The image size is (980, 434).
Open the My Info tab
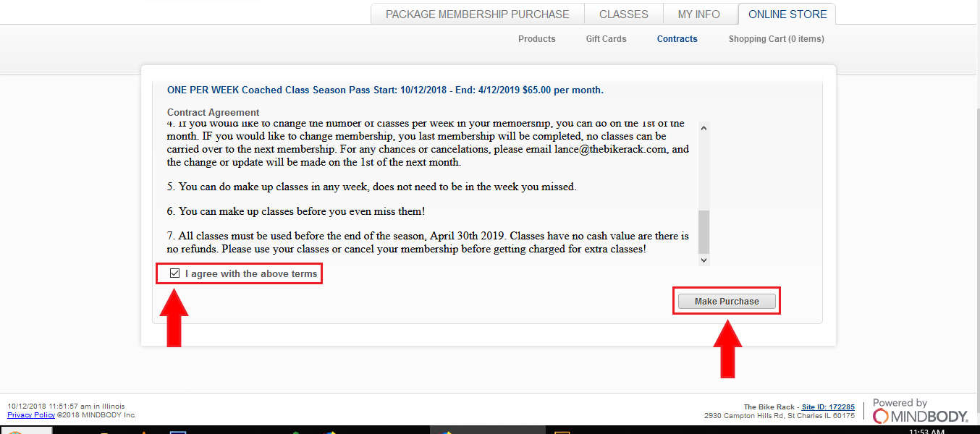698,14
